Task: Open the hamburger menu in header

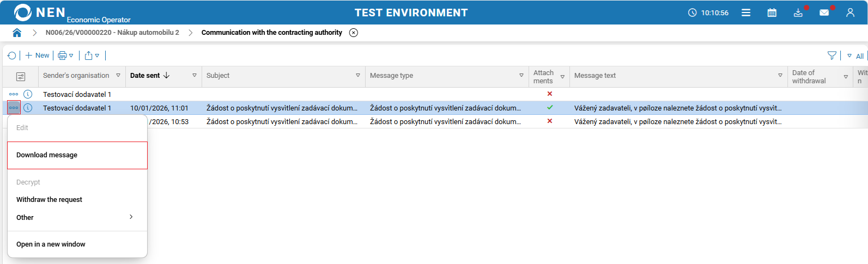Action: (x=746, y=13)
